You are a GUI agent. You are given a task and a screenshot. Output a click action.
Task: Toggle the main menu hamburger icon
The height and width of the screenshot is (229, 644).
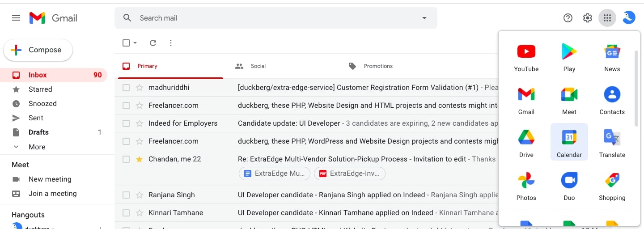tap(16, 18)
